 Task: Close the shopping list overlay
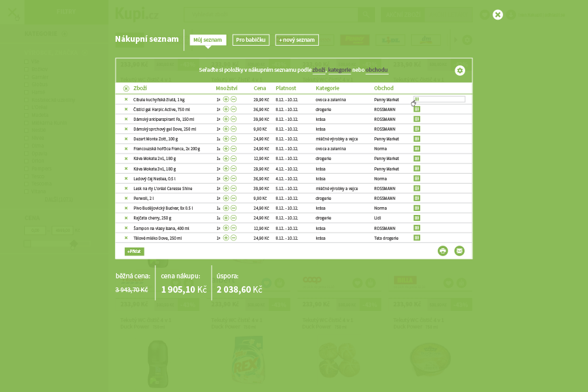(x=497, y=14)
